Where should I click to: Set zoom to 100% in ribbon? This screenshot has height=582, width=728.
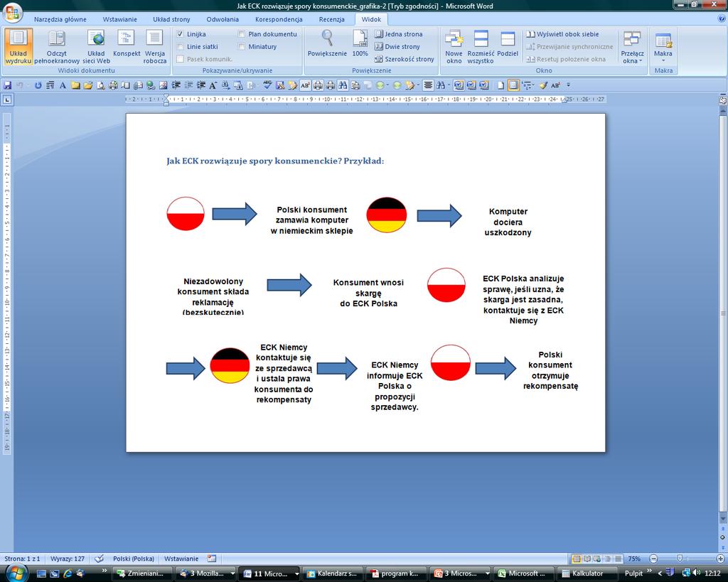coord(360,43)
